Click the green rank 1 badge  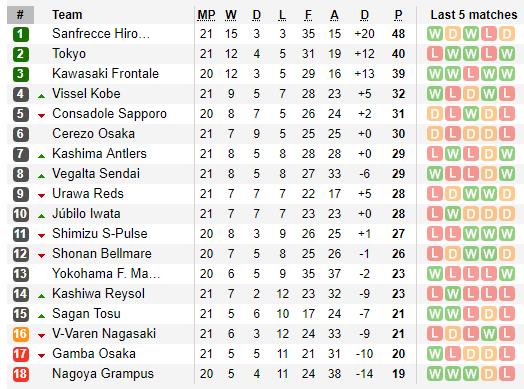coord(21,34)
